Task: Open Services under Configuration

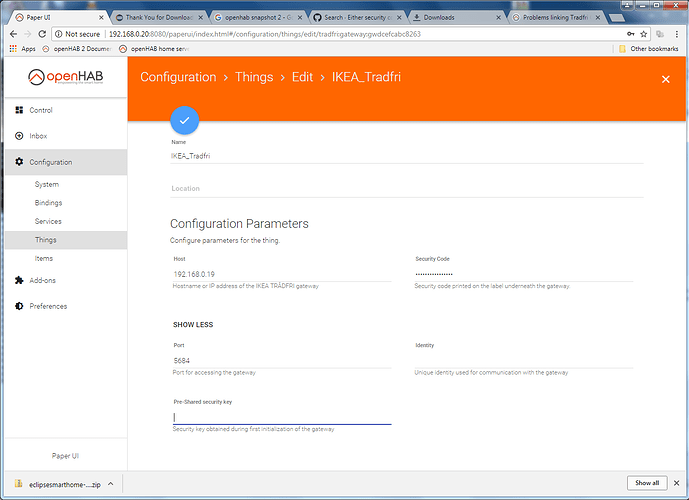Action: (x=48, y=221)
